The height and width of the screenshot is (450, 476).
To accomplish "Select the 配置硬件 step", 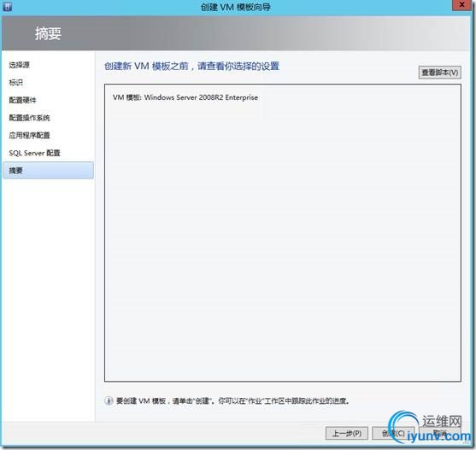I will (22, 100).
